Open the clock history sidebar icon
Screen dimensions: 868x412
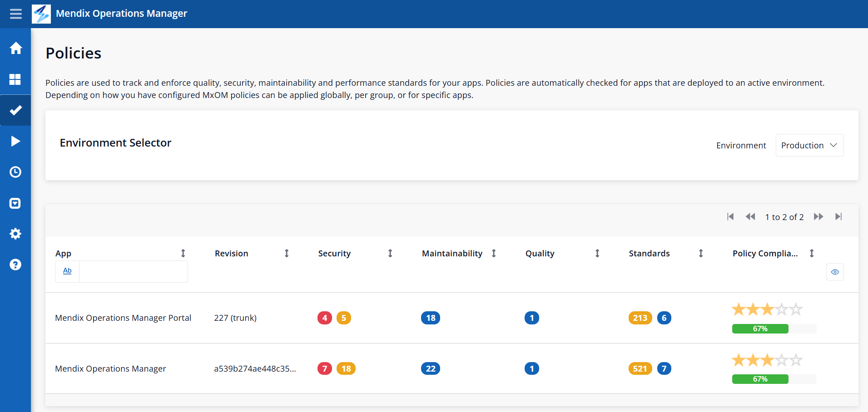15,172
